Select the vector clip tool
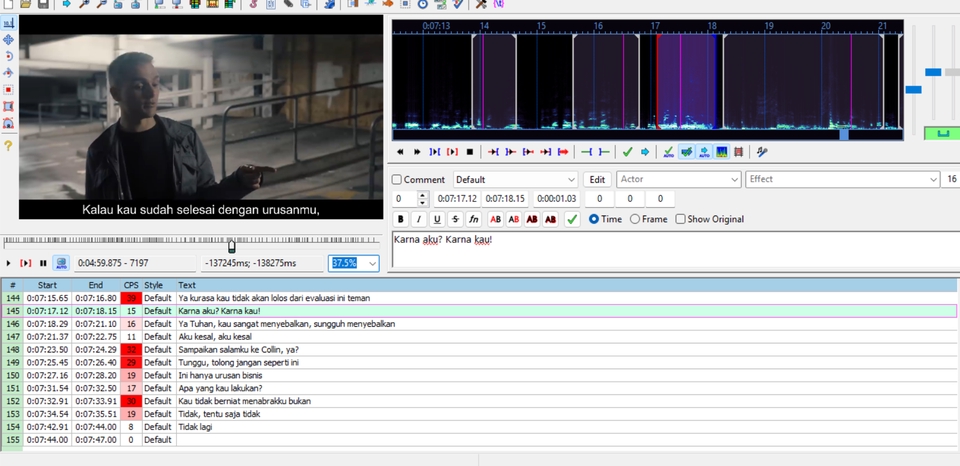The width and height of the screenshot is (960, 466). pos(9,123)
